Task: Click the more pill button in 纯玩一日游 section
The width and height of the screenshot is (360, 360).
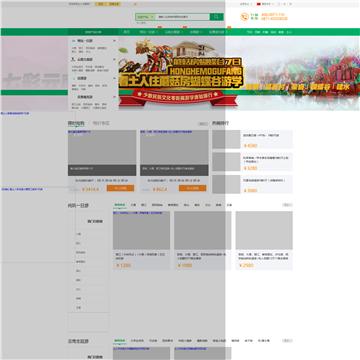Action: (287, 205)
